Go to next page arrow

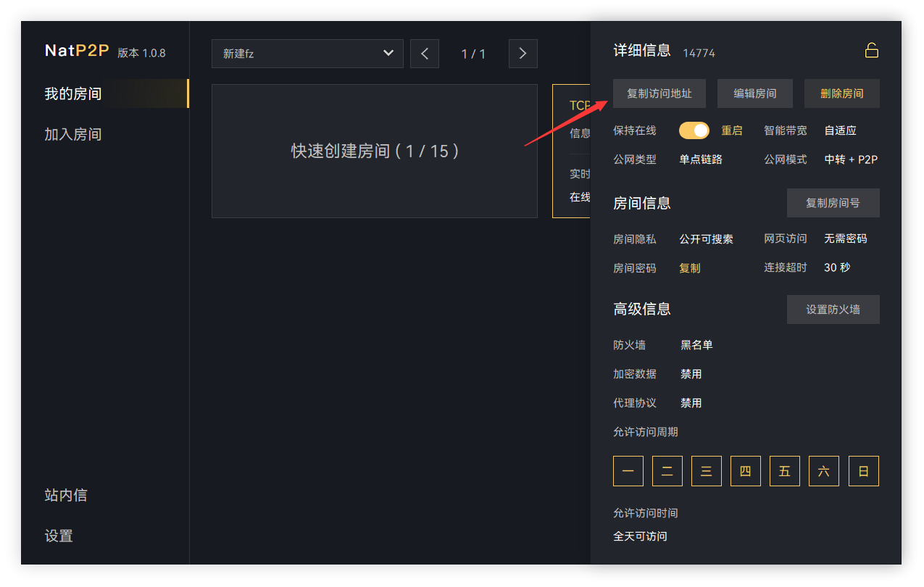523,54
